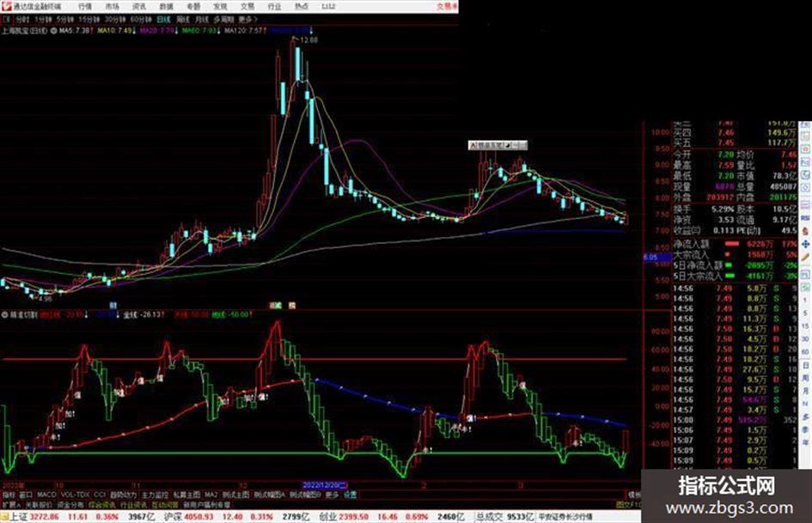This screenshot has width=812, height=523.
Task: Switch indicator to MA2
Action: (x=211, y=495)
